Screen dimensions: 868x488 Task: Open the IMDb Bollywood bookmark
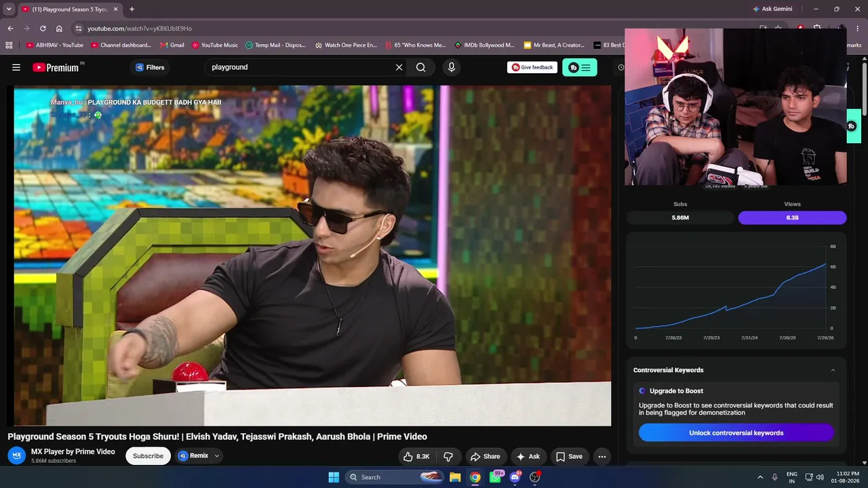(484, 45)
